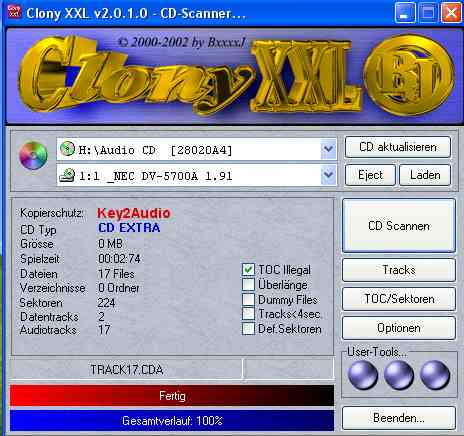Click the drive icon beside NEC DV-5700A
Image resolution: width=464 pixels, height=436 pixels.
point(67,175)
